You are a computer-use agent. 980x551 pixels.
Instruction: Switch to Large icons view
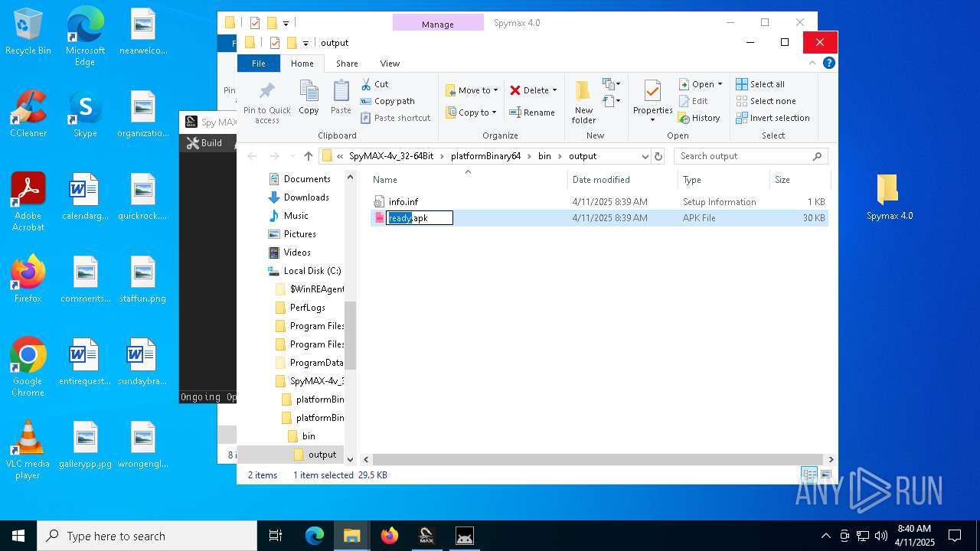coord(825,474)
